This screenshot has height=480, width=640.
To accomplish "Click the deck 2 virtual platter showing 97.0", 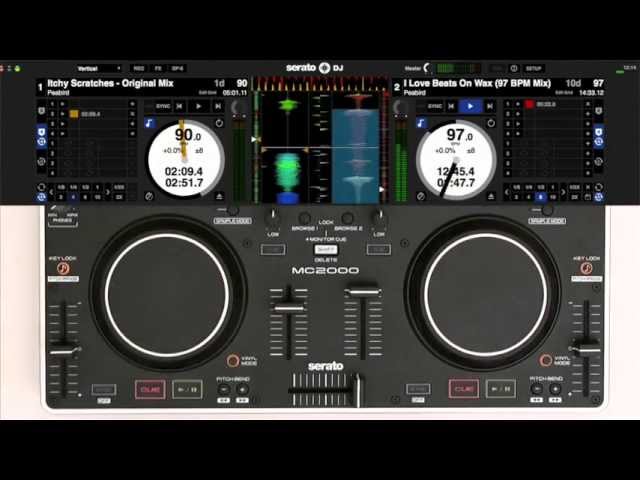I will (x=457, y=159).
